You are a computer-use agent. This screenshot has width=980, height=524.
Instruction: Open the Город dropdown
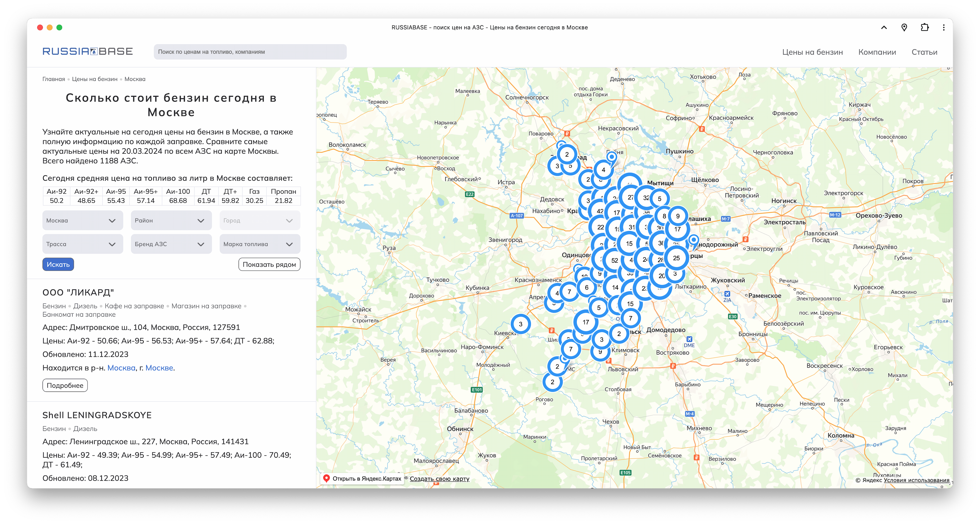click(x=260, y=221)
